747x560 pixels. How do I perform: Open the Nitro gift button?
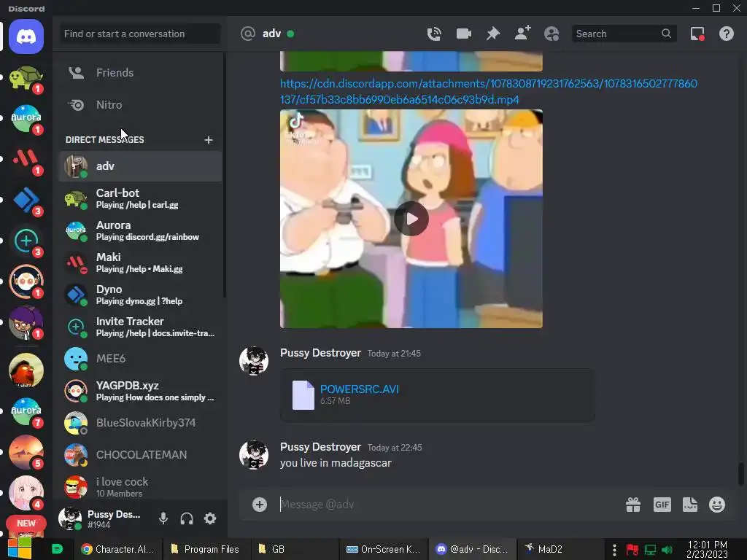633,505
